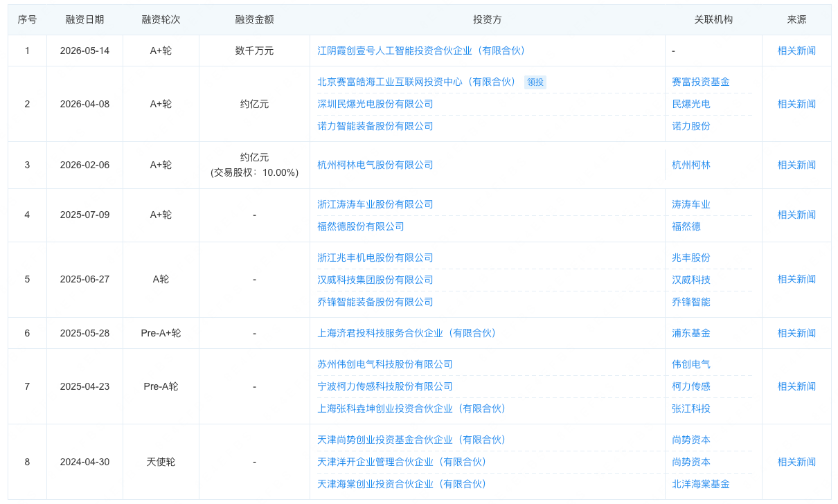Select round cell Pre-A+轮
838x504 pixels.
(161, 333)
